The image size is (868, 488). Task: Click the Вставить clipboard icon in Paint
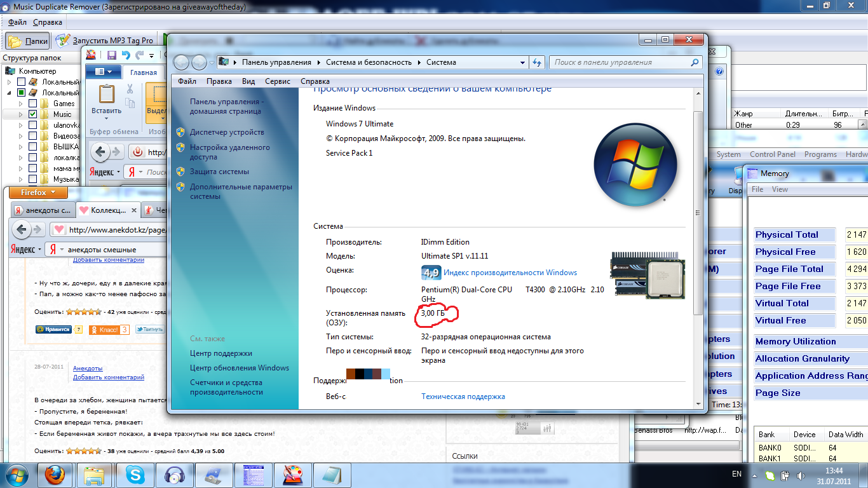[x=107, y=93]
